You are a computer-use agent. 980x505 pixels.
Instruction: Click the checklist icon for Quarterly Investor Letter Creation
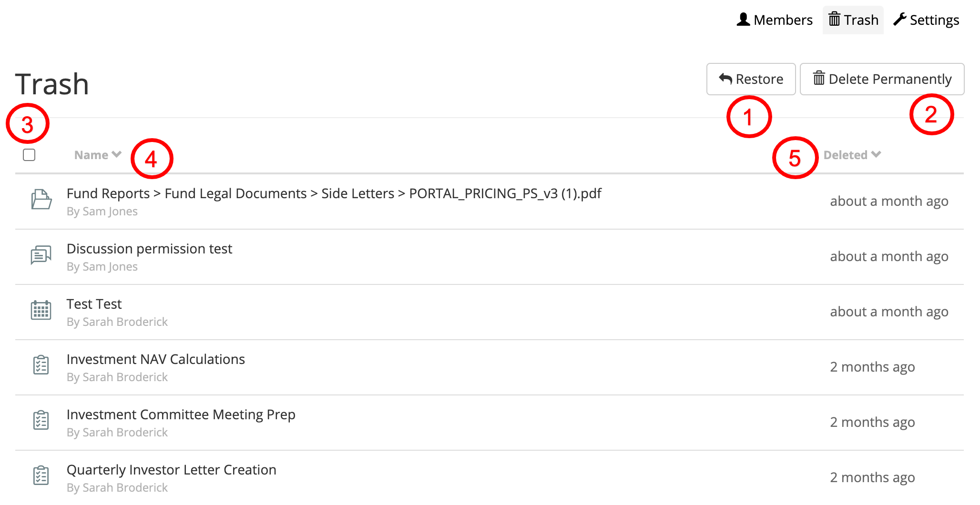[41, 476]
